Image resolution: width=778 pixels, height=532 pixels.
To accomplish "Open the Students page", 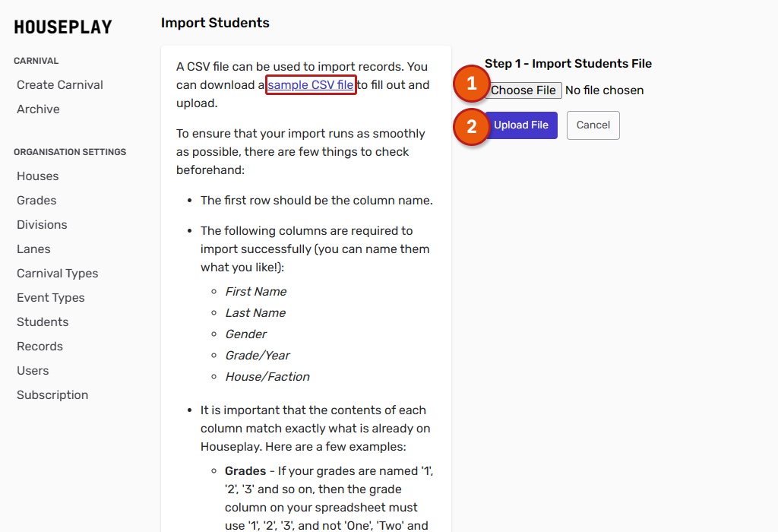I will click(x=43, y=322).
